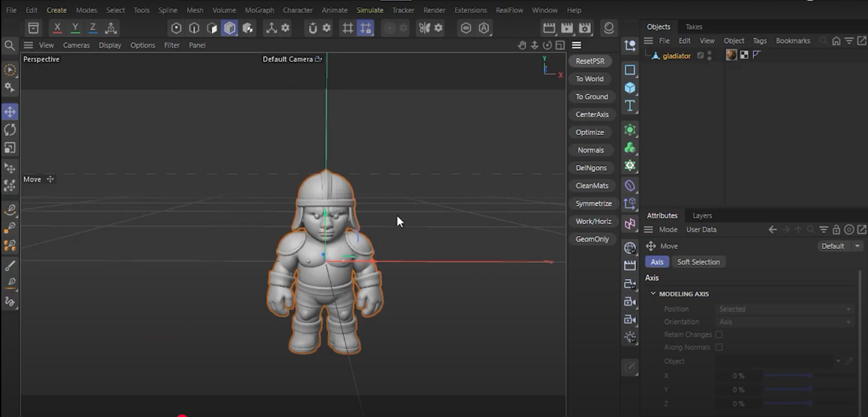Click the Symmetrize button

[x=593, y=203]
